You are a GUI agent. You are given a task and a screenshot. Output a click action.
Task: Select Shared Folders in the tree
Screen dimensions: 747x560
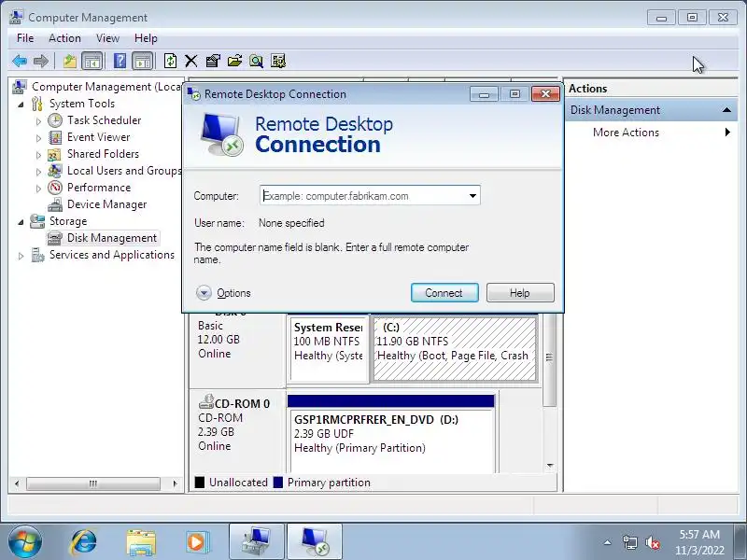pyautogui.click(x=103, y=154)
